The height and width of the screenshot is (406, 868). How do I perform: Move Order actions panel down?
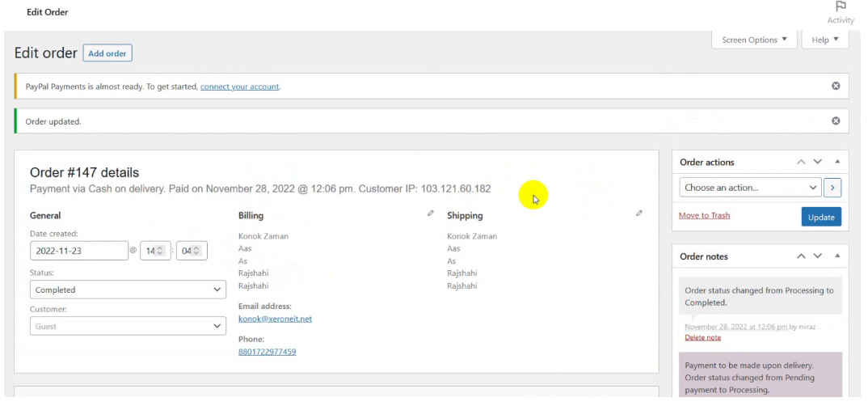[818, 162]
